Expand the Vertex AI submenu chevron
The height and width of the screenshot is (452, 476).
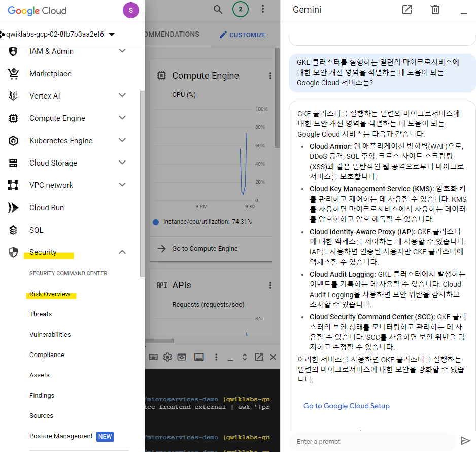point(122,95)
